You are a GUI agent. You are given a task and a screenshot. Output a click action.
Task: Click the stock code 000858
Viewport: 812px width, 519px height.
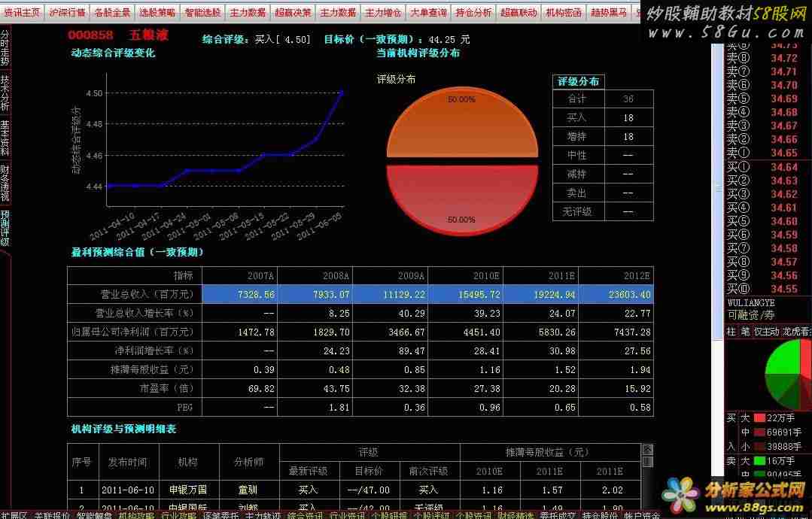[90, 35]
